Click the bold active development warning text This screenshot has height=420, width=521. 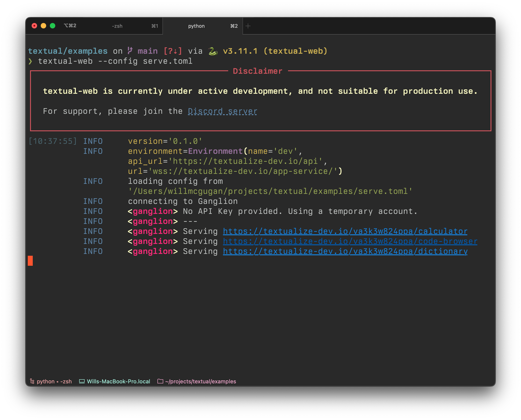(260, 91)
